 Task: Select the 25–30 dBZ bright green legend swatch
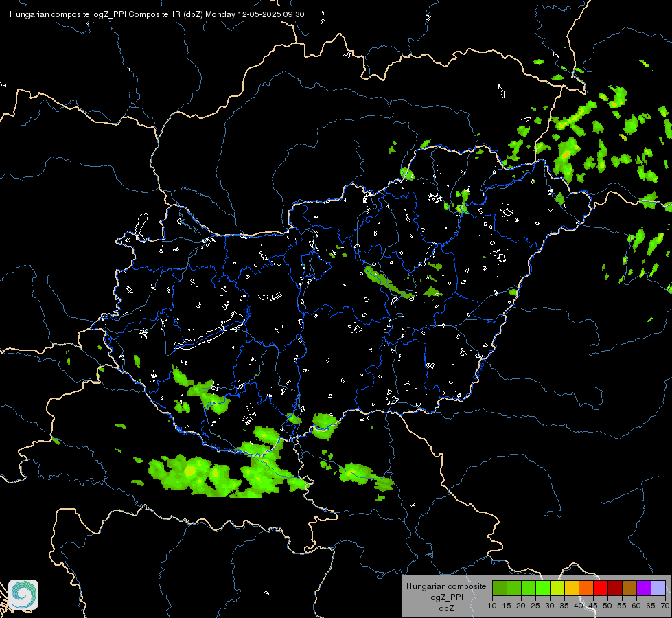click(543, 588)
